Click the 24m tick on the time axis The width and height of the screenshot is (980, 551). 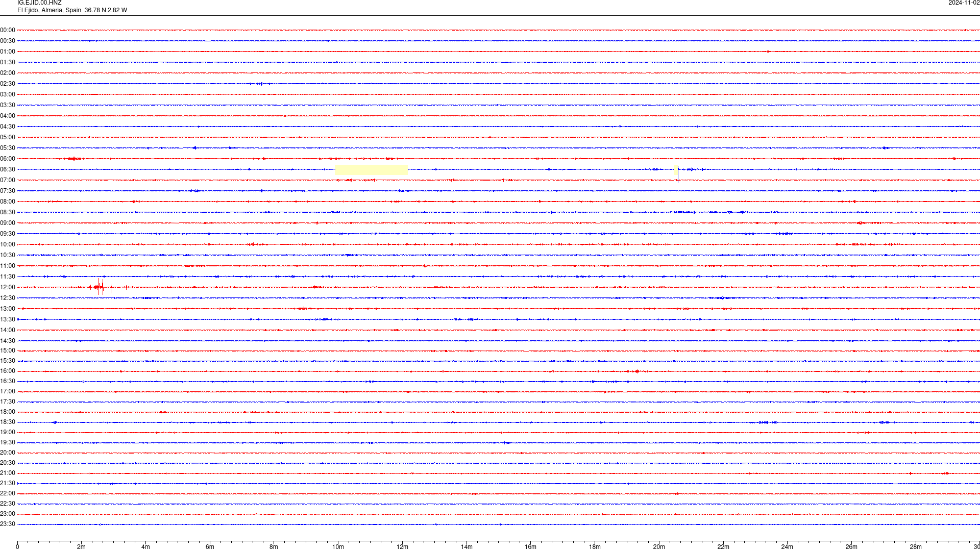pyautogui.click(x=787, y=546)
